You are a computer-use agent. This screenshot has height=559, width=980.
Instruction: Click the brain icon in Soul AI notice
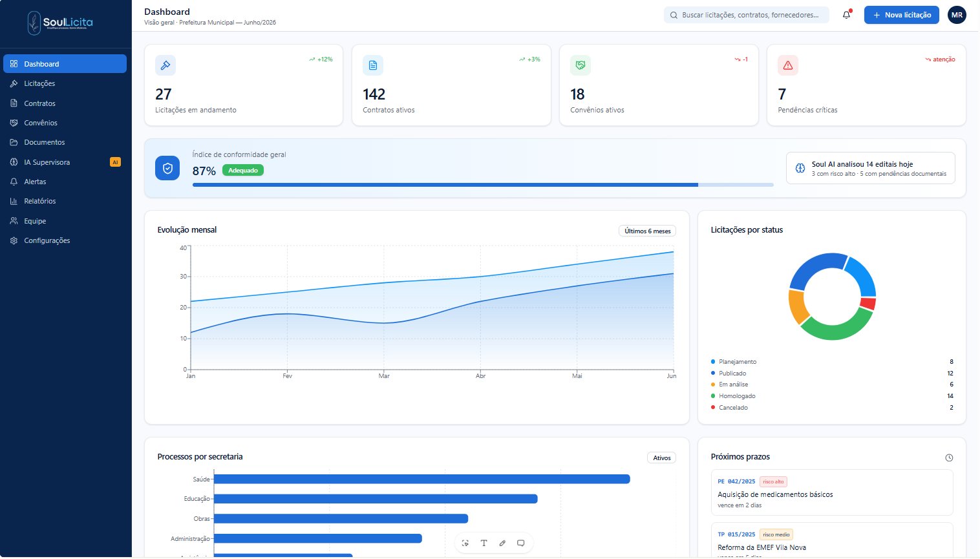tap(800, 168)
